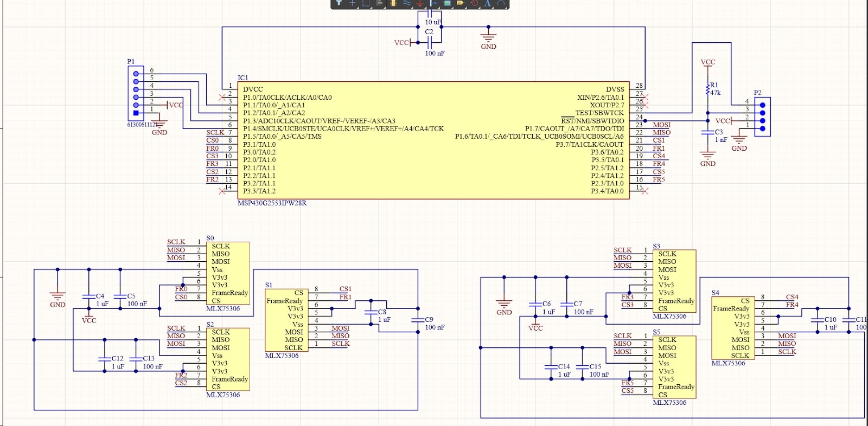Click the MSP430G2553IPW28R part label
Screen dimensions: 868x426
(x=272, y=203)
